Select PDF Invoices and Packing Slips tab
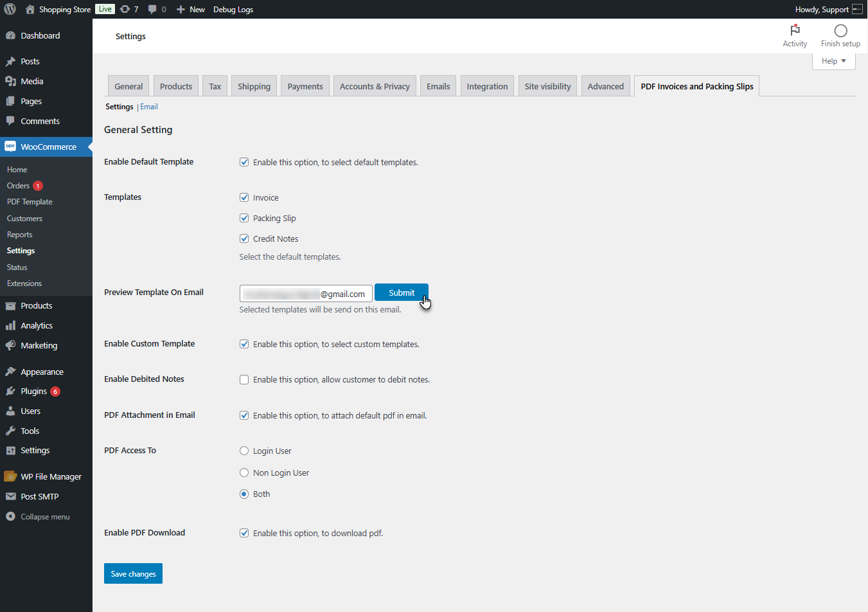 point(697,86)
